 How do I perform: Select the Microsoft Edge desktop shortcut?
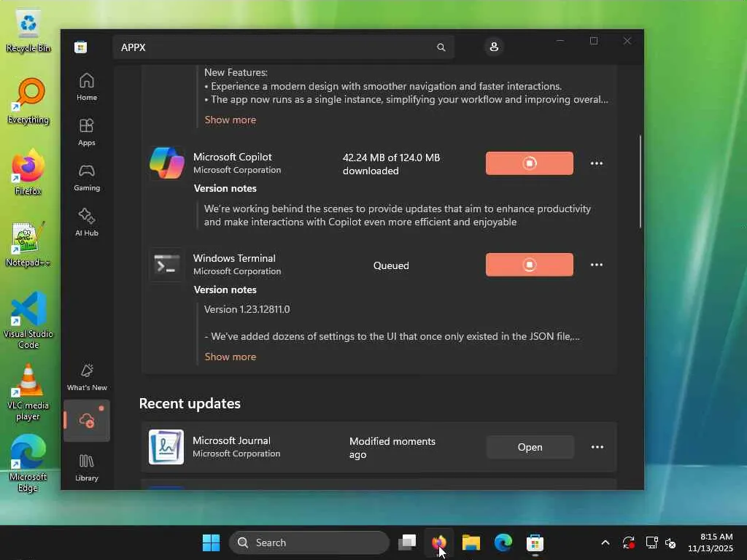[28, 463]
